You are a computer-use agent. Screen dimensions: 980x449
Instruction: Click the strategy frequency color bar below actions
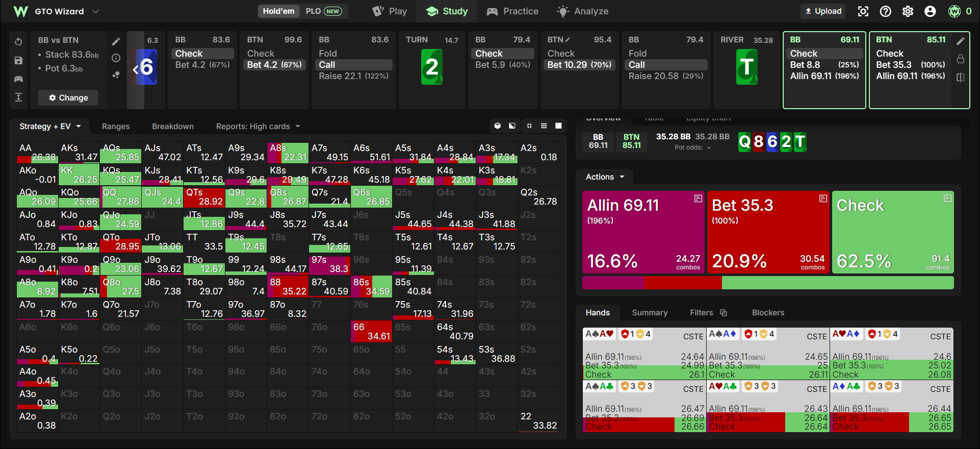click(768, 283)
